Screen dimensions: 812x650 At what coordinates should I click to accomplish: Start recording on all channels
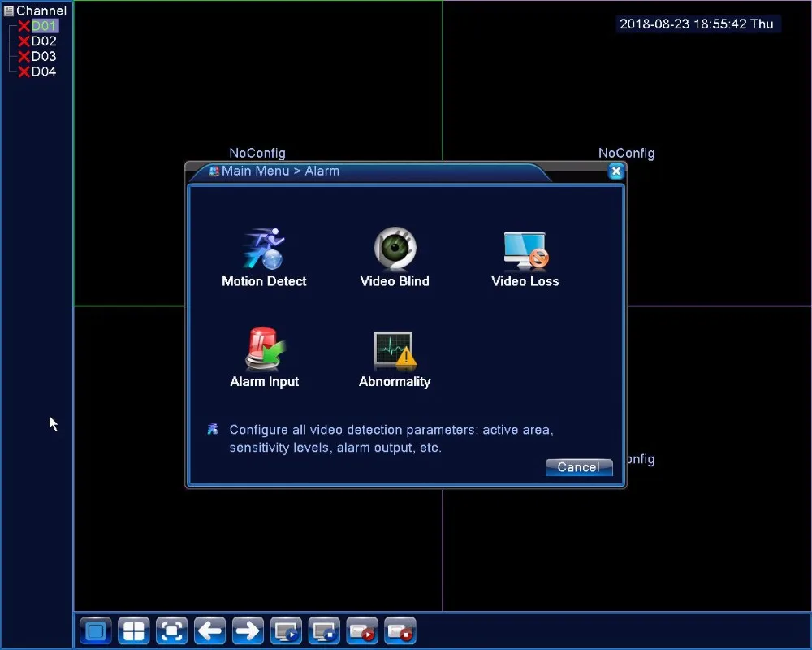[x=362, y=630]
